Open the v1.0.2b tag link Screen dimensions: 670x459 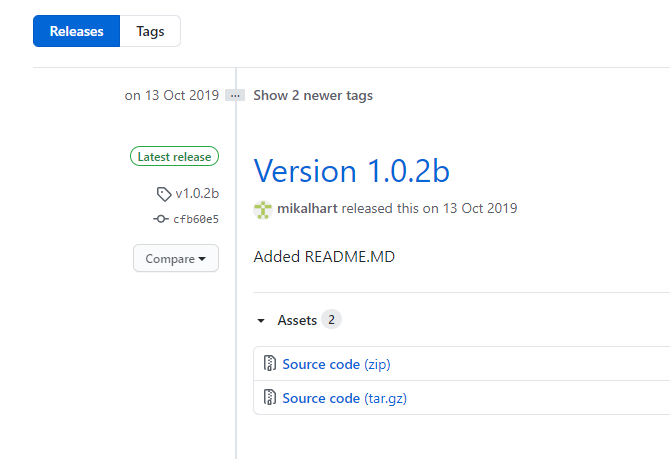tap(197, 194)
